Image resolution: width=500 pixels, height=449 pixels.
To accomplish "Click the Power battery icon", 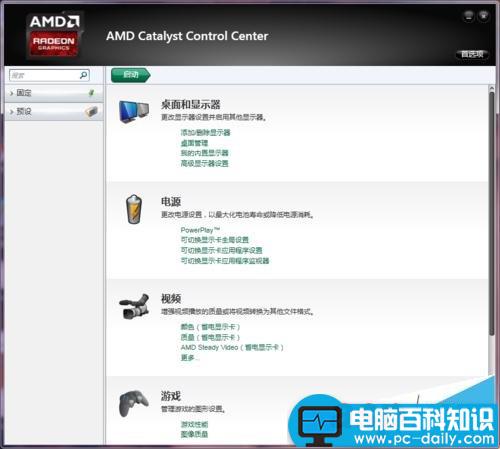I will [x=134, y=209].
